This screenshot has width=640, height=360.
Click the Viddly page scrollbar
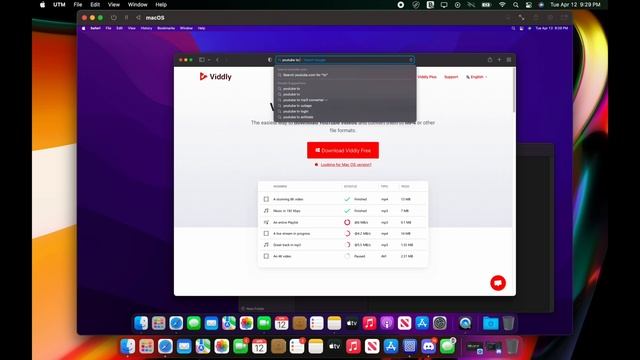[514, 91]
